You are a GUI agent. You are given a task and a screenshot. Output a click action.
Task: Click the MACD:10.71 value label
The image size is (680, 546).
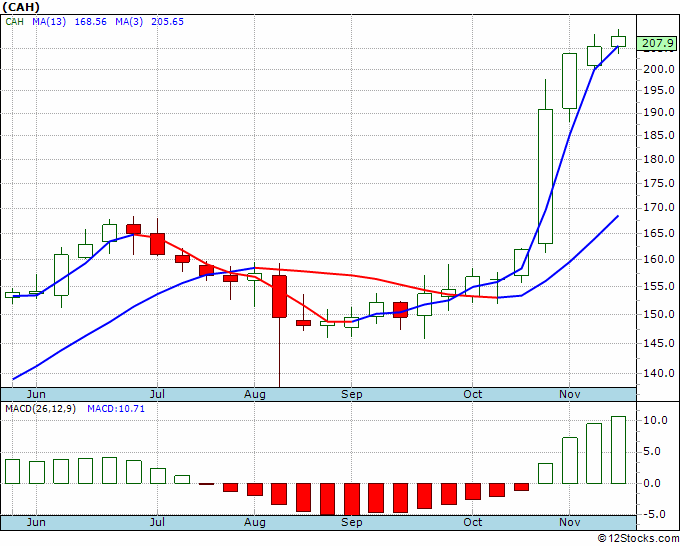116,409
